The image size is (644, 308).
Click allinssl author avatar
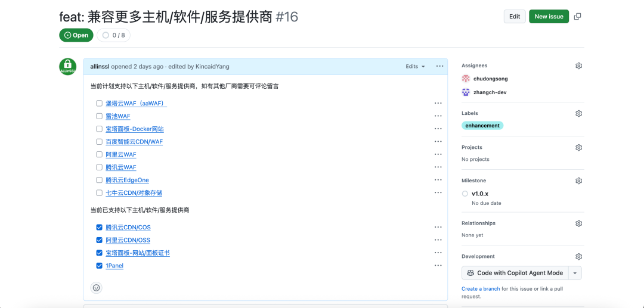point(68,67)
